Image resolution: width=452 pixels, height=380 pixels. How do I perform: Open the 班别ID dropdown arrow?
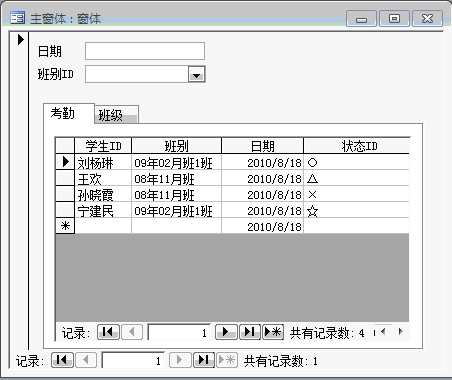197,74
